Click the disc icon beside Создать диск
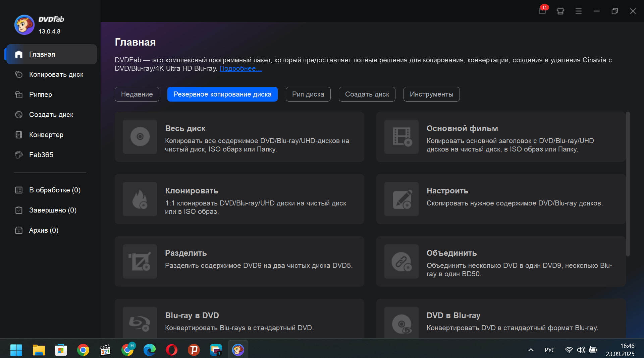644x358 pixels. pos(19,115)
